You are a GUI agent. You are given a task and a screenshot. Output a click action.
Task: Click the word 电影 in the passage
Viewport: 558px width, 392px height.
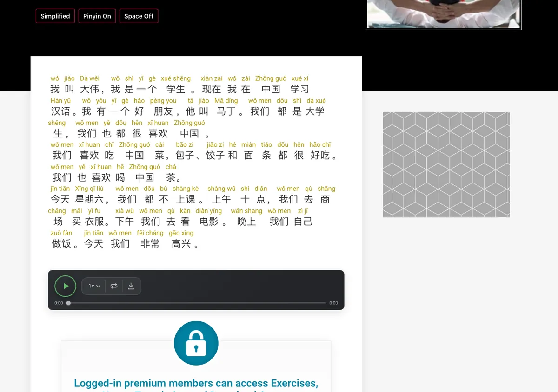(209, 222)
